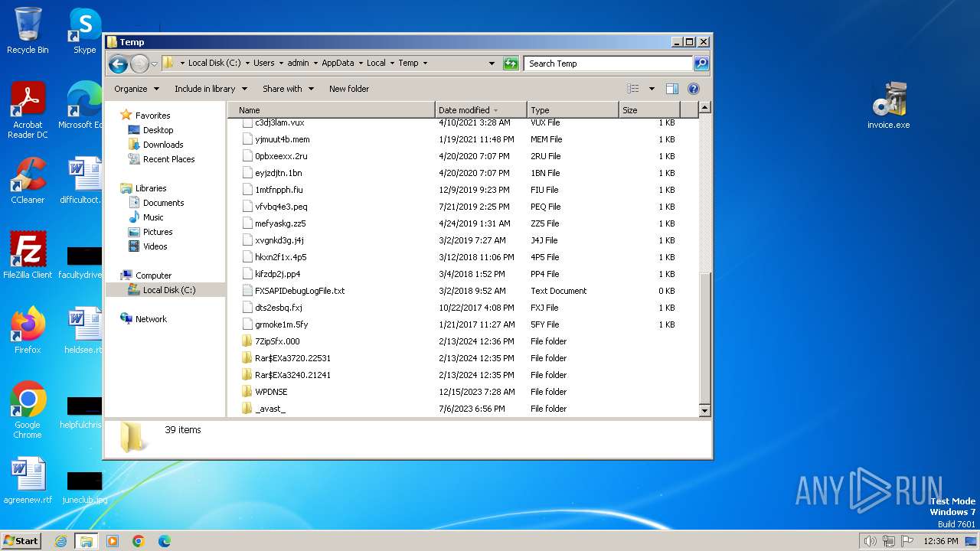This screenshot has width=980, height=551.
Task: Select Desktop under Favorites
Action: [158, 130]
